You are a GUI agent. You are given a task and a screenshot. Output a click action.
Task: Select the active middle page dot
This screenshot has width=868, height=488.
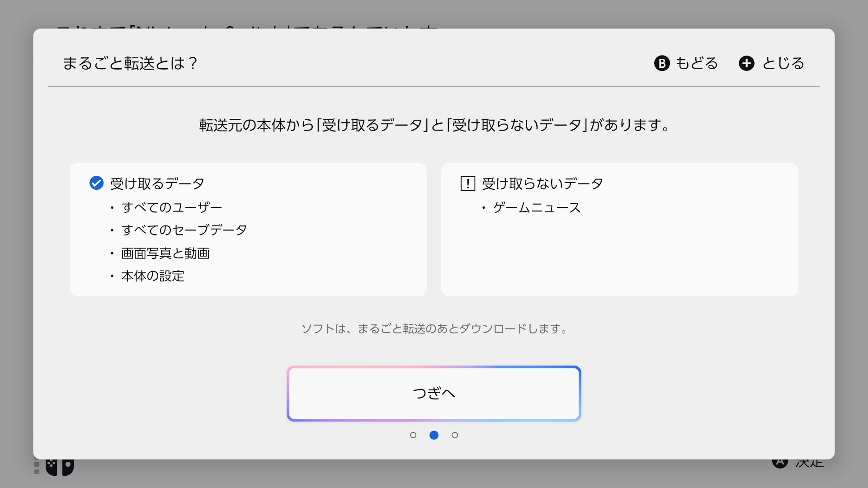click(x=434, y=435)
